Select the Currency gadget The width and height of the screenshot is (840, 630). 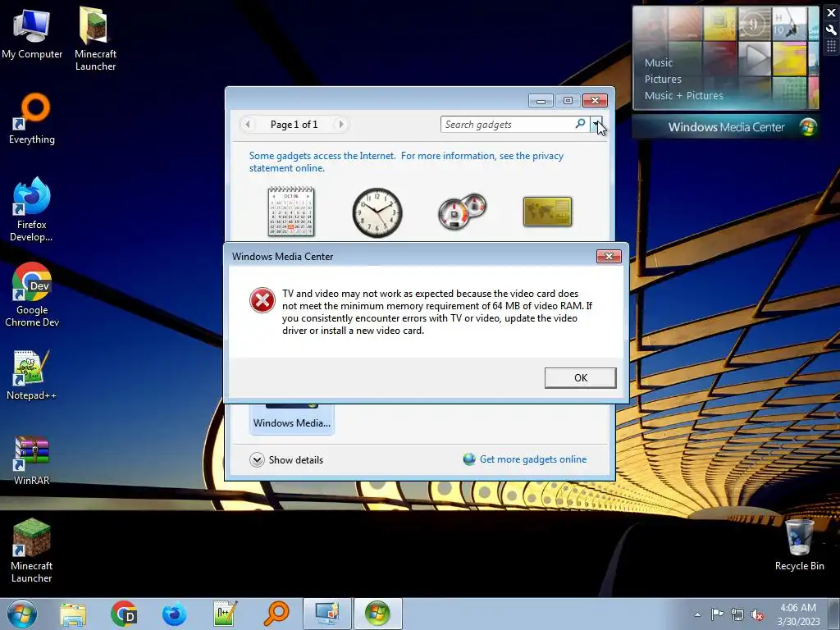[547, 212]
